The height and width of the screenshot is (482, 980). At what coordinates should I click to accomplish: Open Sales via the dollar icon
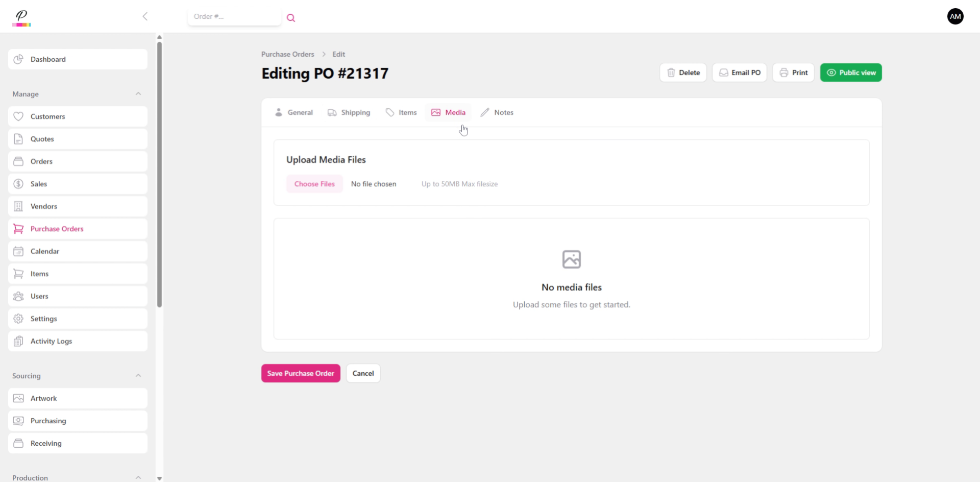pos(18,183)
